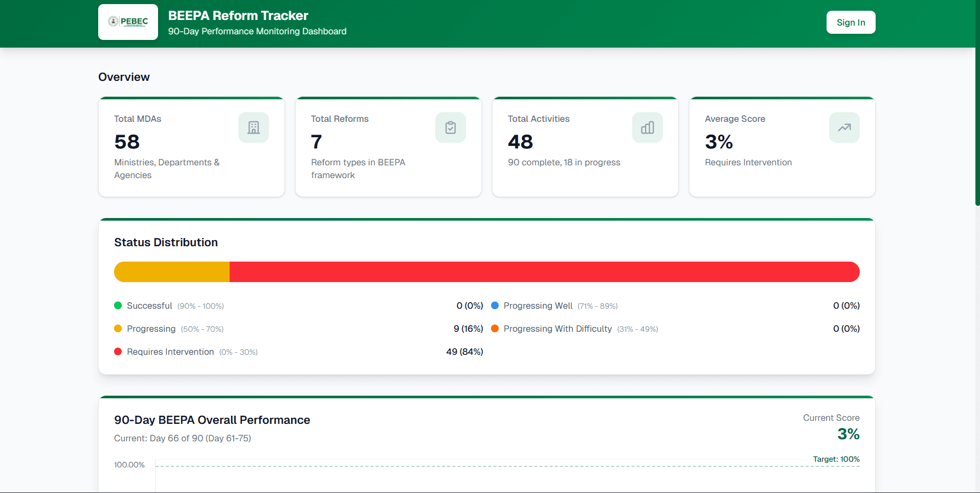Click the building icon on Total MDAs card

click(254, 127)
